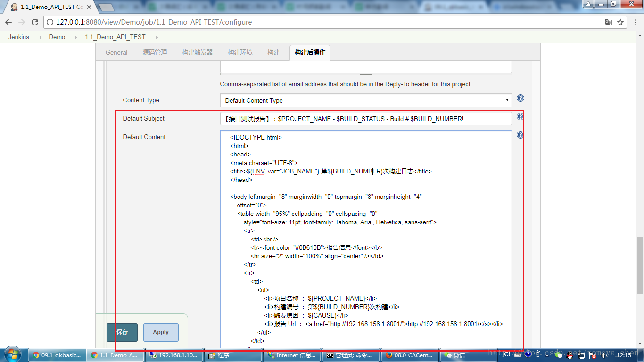The width and height of the screenshot is (644, 362).
Task: Click the 1.1_Demo_API_TEST breadcrumb link
Action: click(x=115, y=37)
